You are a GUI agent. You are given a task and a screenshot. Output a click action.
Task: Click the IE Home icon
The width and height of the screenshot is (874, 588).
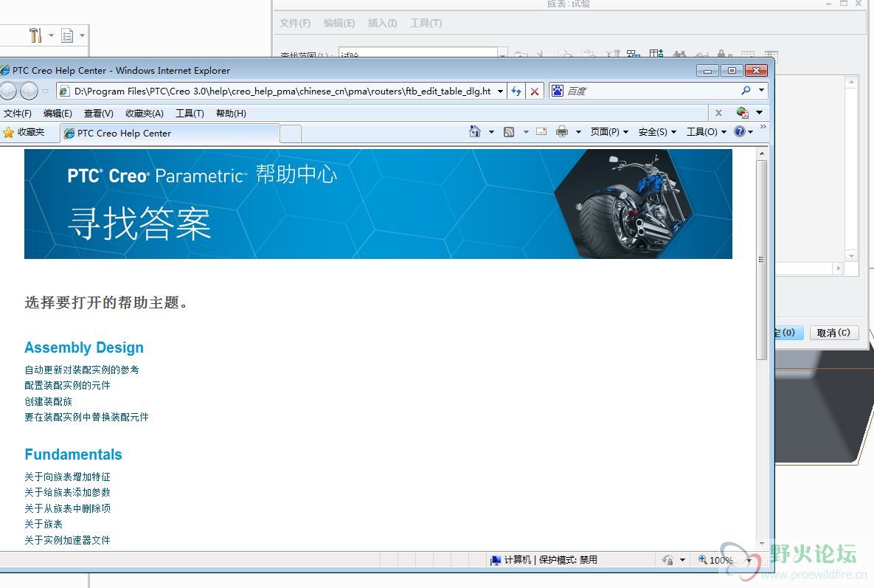[x=475, y=131]
